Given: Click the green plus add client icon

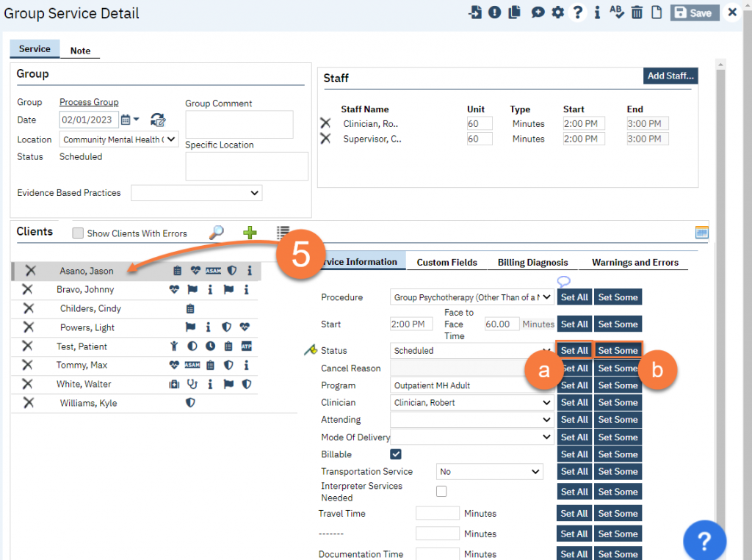Looking at the screenshot, I should [x=250, y=233].
